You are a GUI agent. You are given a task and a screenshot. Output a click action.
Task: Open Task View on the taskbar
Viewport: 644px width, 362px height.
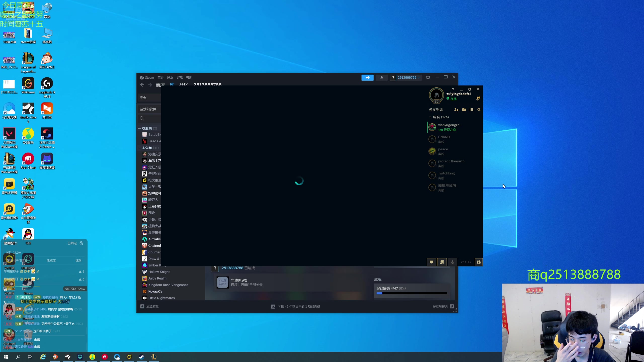[30, 357]
